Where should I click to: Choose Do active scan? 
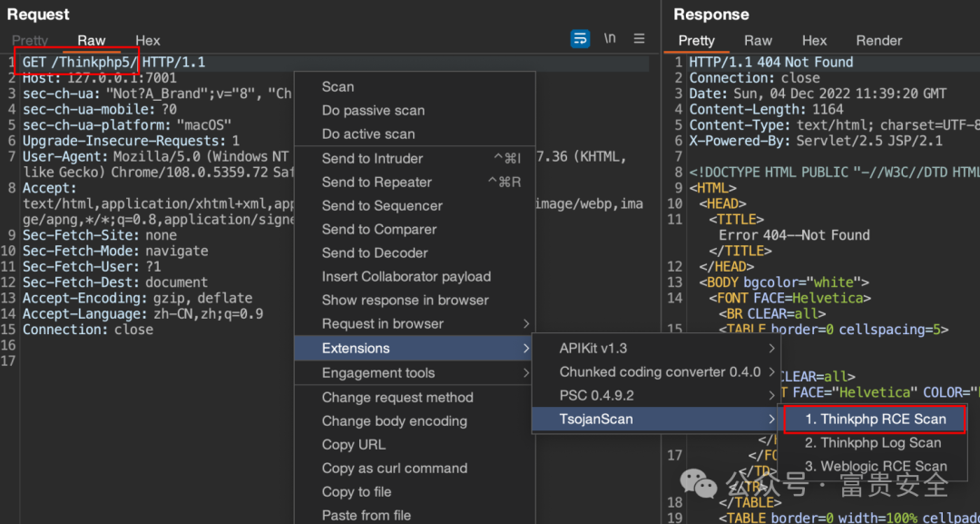click(x=415, y=134)
